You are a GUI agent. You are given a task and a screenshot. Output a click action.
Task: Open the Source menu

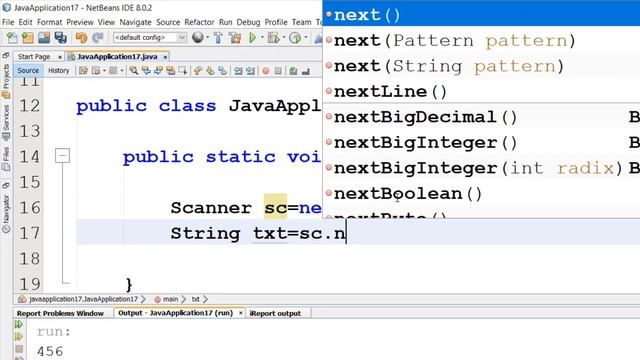(x=168, y=22)
